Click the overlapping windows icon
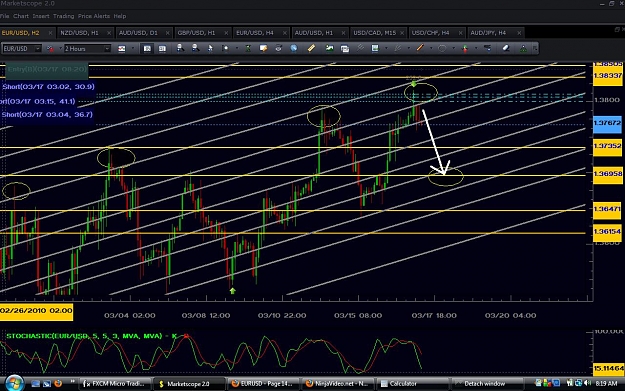 344,49
